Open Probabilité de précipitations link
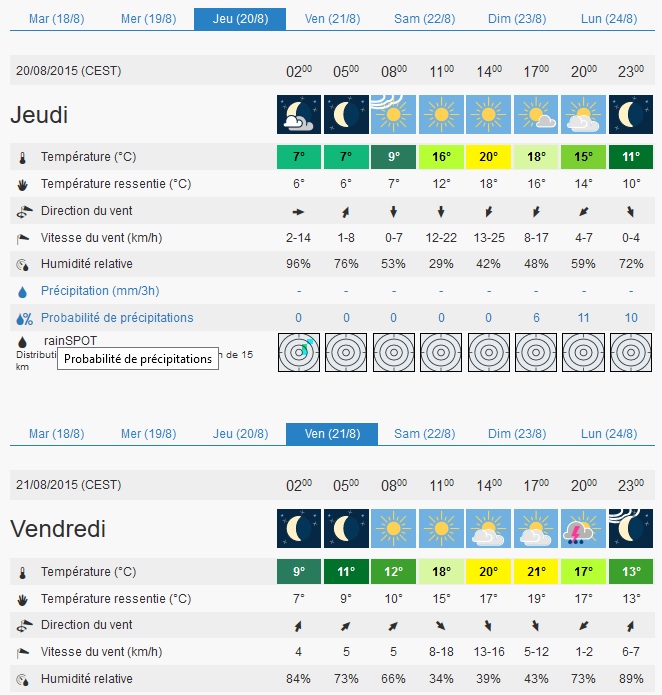662x695 pixels. coord(117,318)
